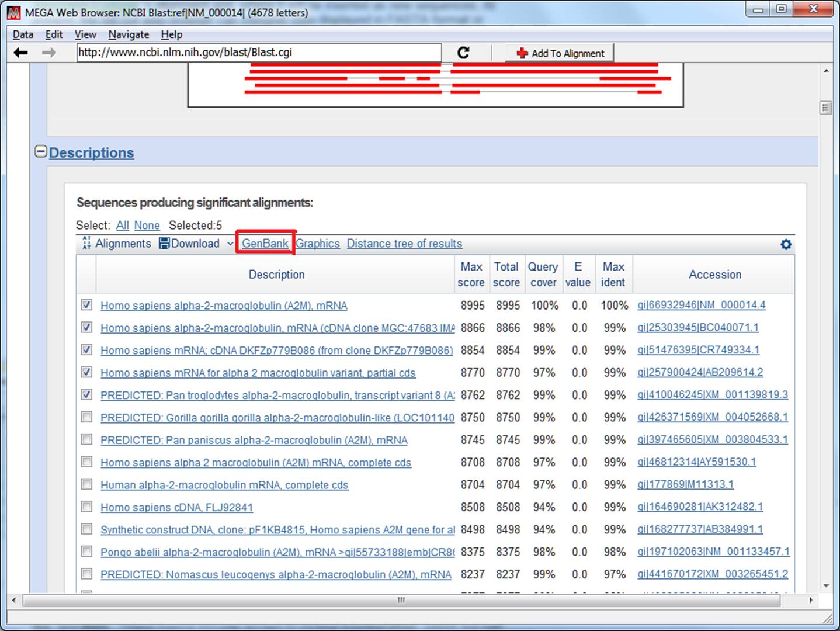The height and width of the screenshot is (631, 840).
Task: Open the gear settings icon in results table
Action: (x=786, y=244)
